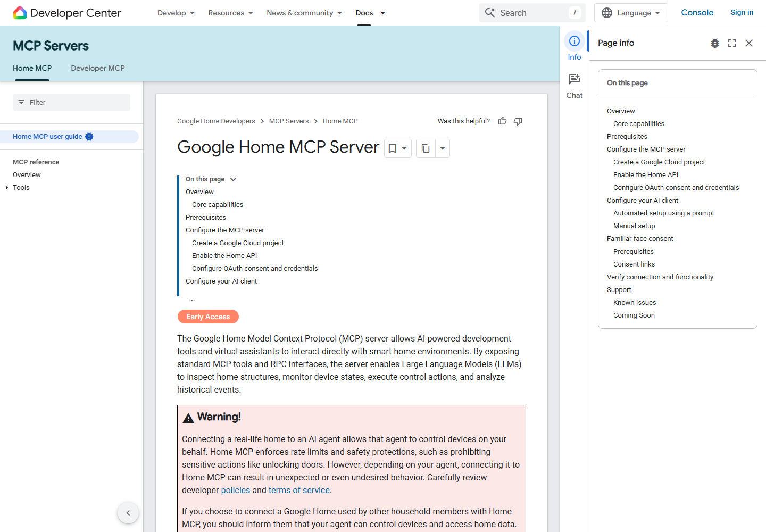Select the Home MCP tab
The image size is (766, 532).
pos(32,68)
